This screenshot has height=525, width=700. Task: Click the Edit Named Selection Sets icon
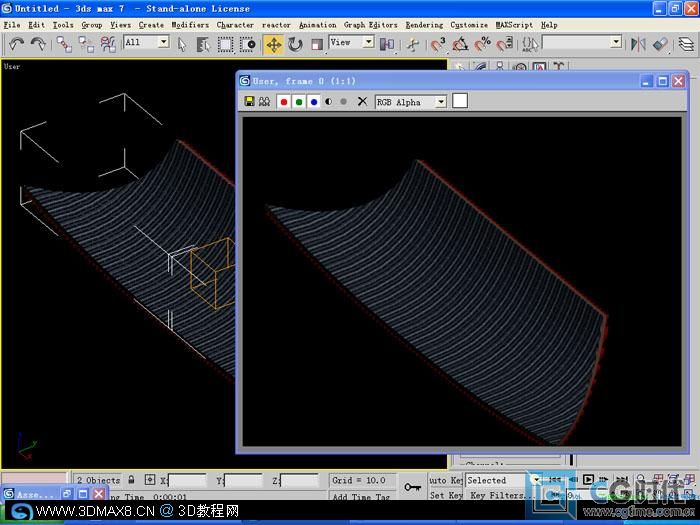(x=530, y=44)
